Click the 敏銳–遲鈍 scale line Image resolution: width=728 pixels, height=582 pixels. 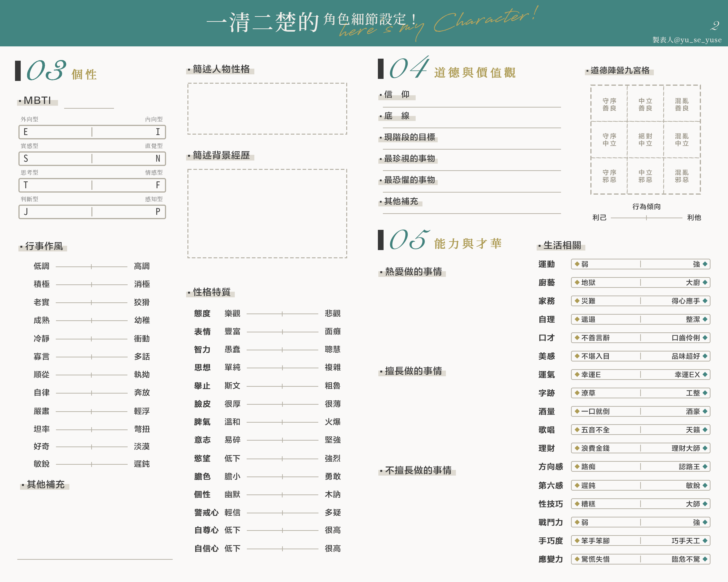91,464
